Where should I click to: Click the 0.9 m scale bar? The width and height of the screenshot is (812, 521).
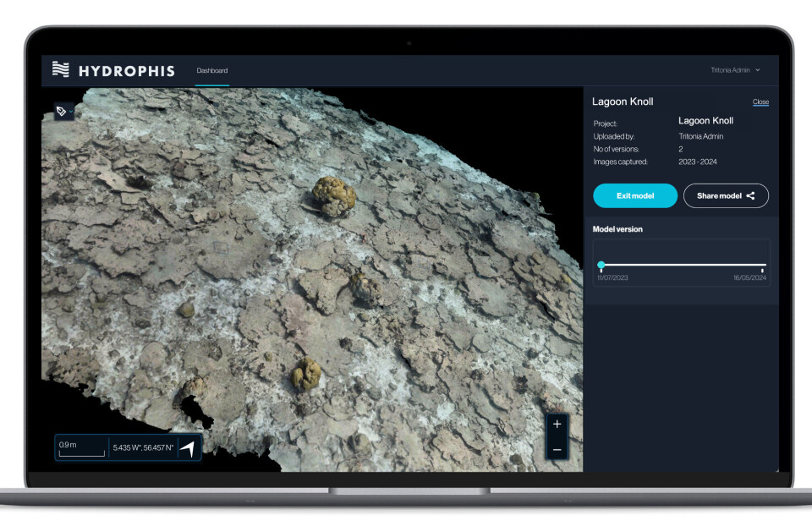pyautogui.click(x=81, y=448)
